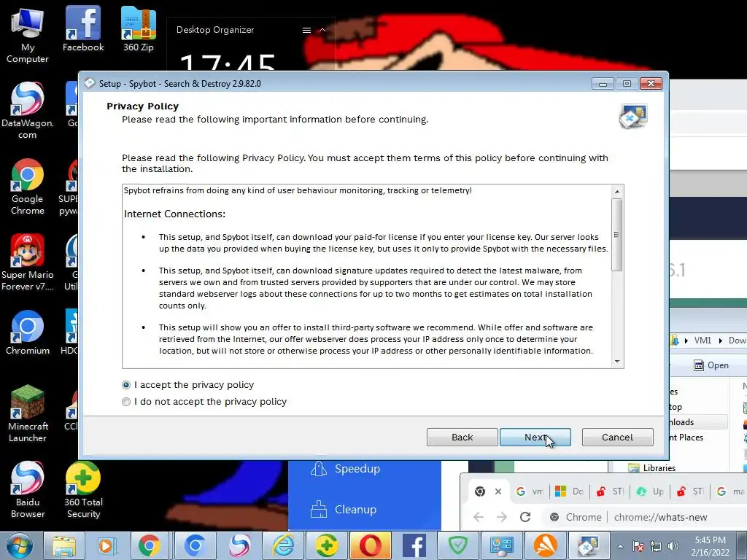Launch Minecraft Launcher desktop icon
Image resolution: width=747 pixels, height=560 pixels.
coord(27,414)
